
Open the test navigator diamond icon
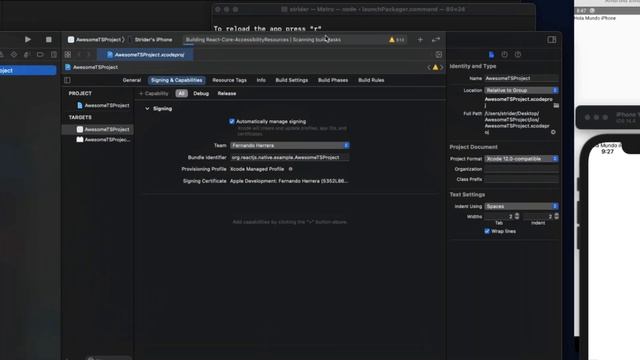point(14,54)
